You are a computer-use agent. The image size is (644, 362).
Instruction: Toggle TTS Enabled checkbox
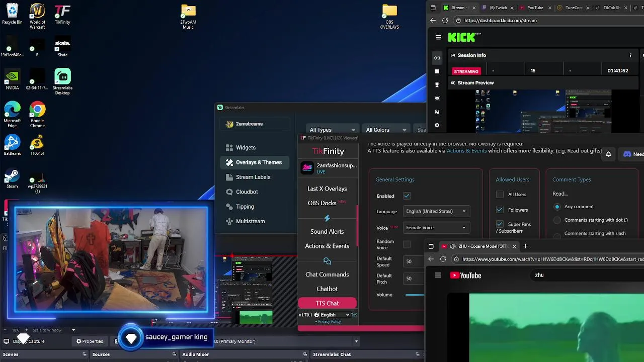pyautogui.click(x=407, y=196)
